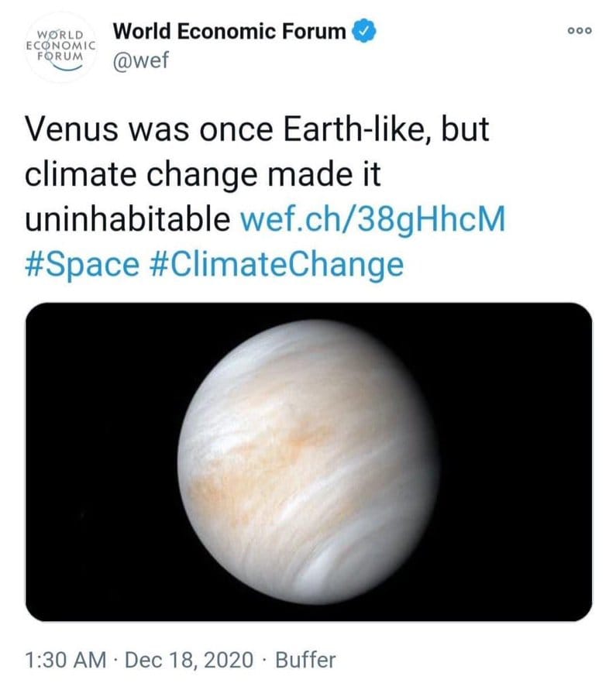Image resolution: width=616 pixels, height=697 pixels.
Task: Select the #ClimateChange hashtag
Action: 274,264
